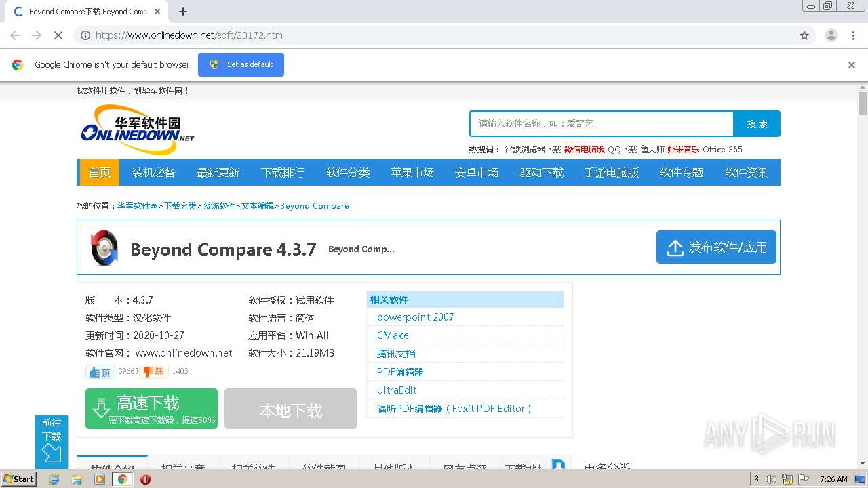Screen dimensions: 868x488
Task: Open the 最新更新 navigation item
Action: coord(218,172)
